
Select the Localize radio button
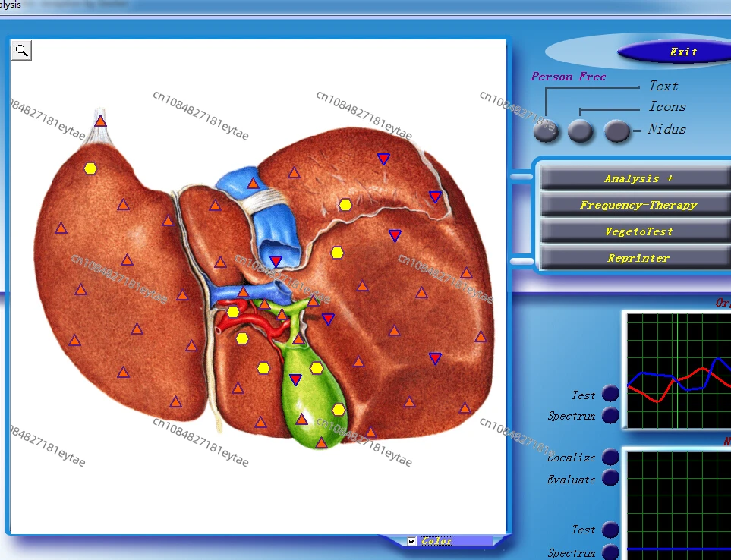(x=610, y=457)
